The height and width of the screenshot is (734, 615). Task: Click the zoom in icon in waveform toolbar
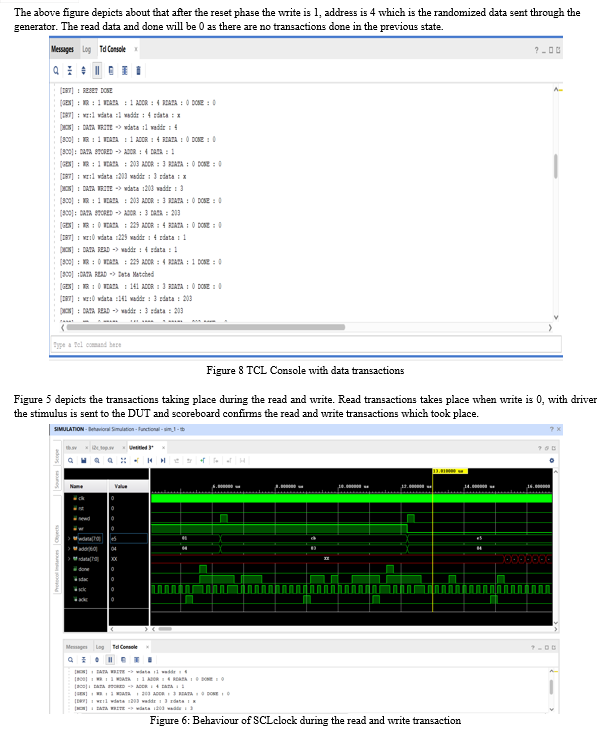97,461
